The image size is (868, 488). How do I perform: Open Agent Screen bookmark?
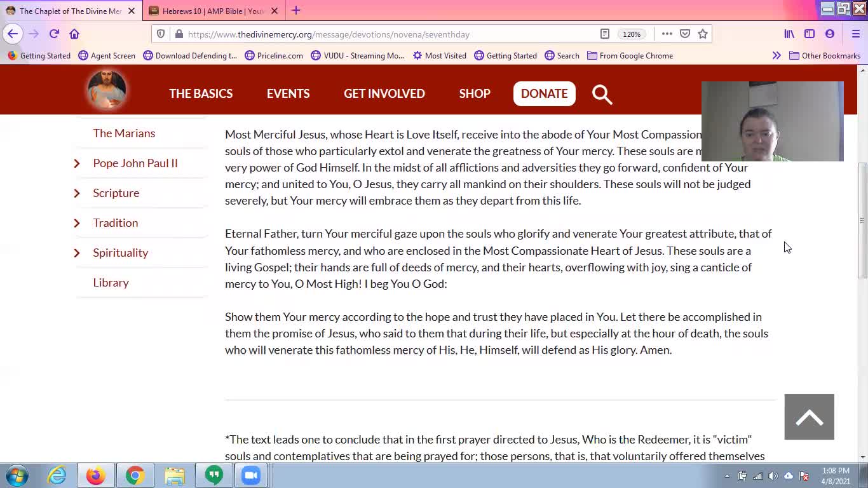click(107, 56)
